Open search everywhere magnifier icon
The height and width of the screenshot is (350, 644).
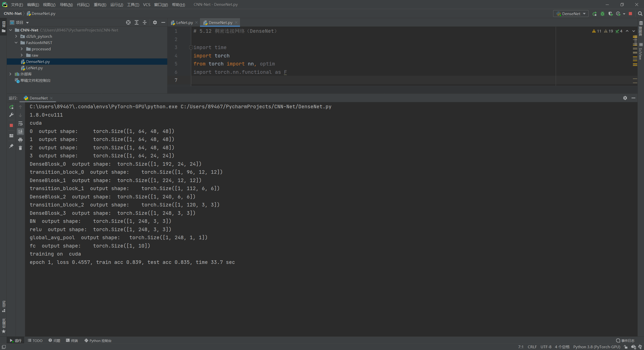(x=640, y=14)
